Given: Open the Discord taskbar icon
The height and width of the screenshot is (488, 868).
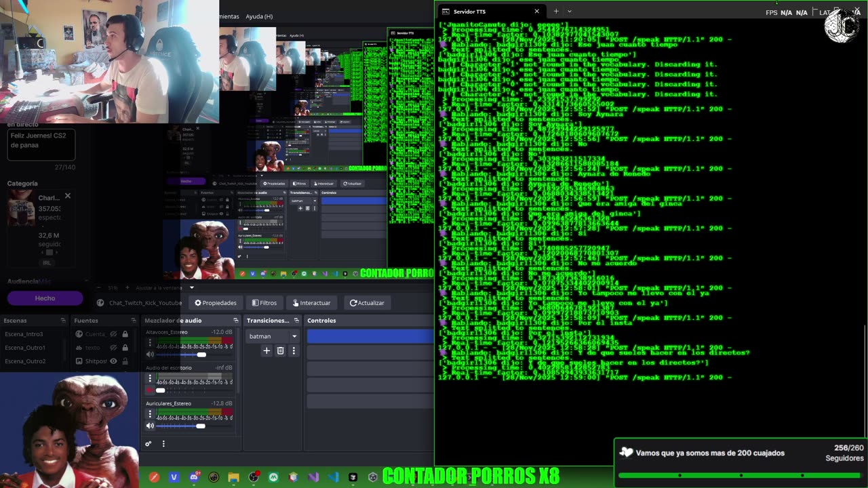Looking at the screenshot, I should pyautogui.click(x=194, y=477).
